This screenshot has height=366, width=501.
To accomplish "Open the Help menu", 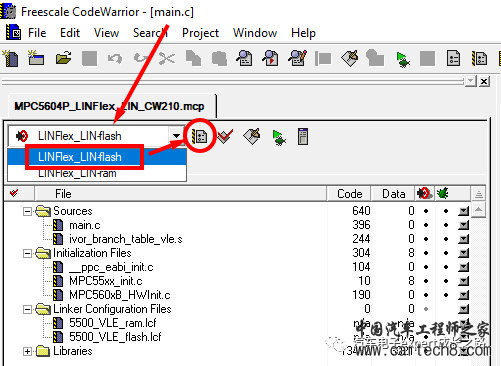I will (303, 33).
